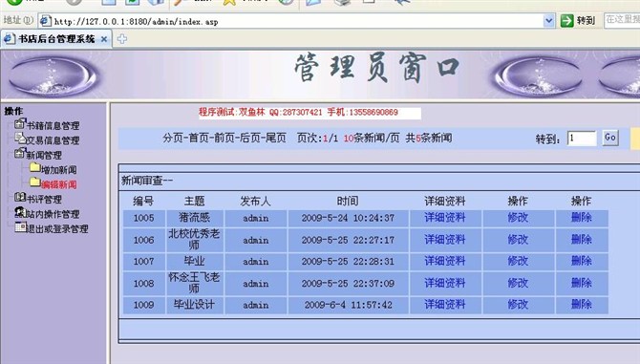Click 修改 for news 1008

coord(518,283)
